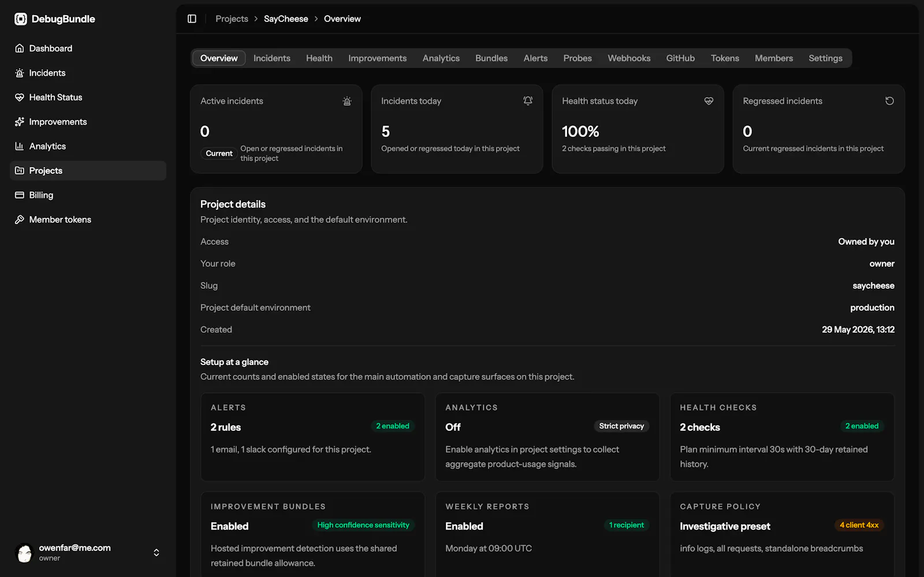Select the Members tab
This screenshot has height=577, width=924.
pyautogui.click(x=774, y=58)
